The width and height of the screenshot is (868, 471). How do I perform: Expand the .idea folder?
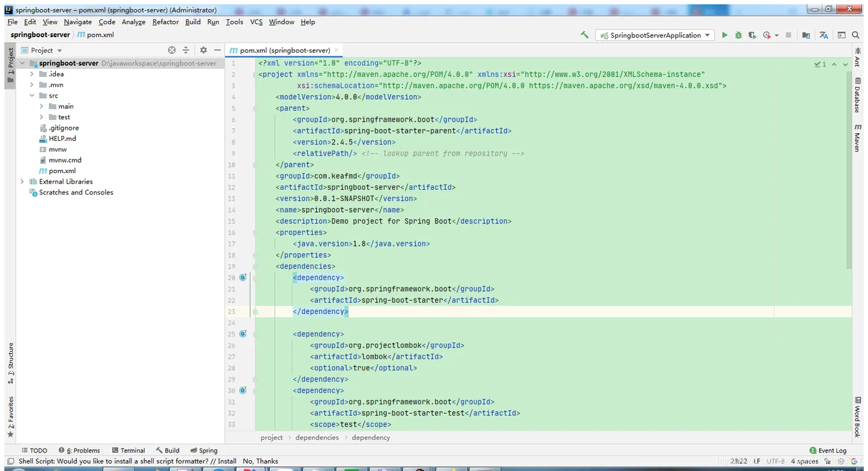pos(32,74)
